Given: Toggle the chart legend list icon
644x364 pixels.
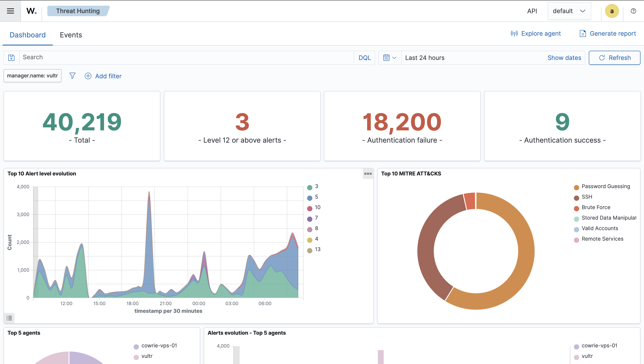Looking at the screenshot, I should pos(9,318).
